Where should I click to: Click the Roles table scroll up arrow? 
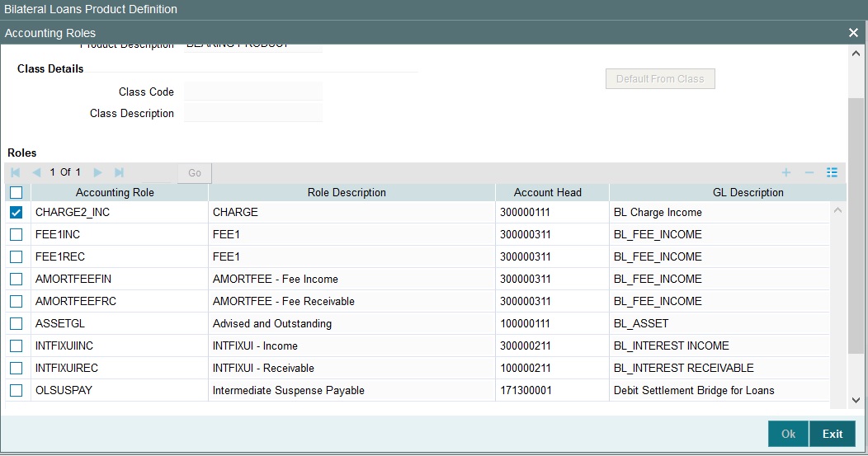837,210
